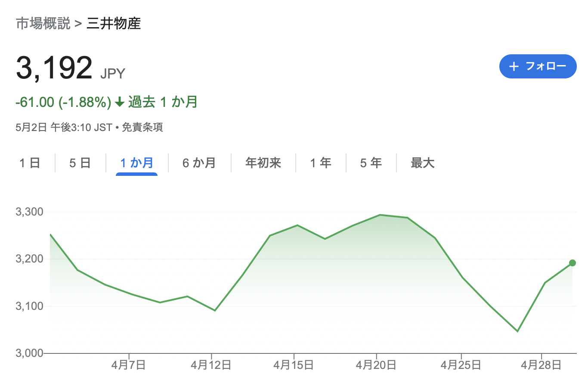The height and width of the screenshot is (381, 588).
Task: Click the 3,200 y-axis label
Action: coord(29,259)
